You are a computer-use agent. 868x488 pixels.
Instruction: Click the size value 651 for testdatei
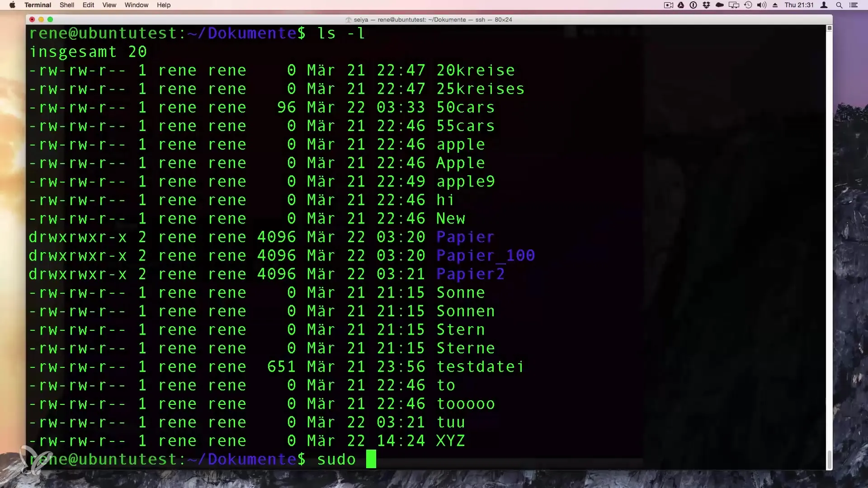282,367
